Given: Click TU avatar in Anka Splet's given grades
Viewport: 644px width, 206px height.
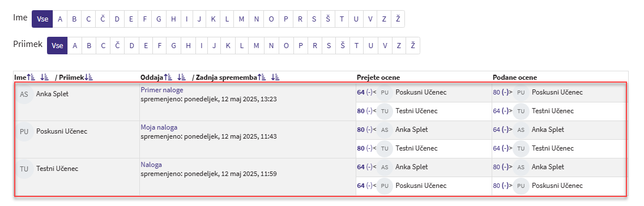Looking at the screenshot, I should (x=521, y=111).
